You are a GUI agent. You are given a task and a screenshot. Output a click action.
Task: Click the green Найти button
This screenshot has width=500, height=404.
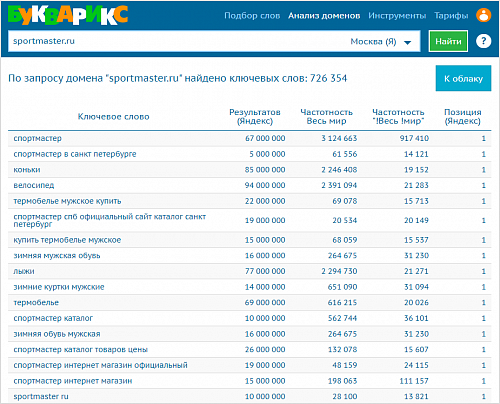pyautogui.click(x=448, y=41)
